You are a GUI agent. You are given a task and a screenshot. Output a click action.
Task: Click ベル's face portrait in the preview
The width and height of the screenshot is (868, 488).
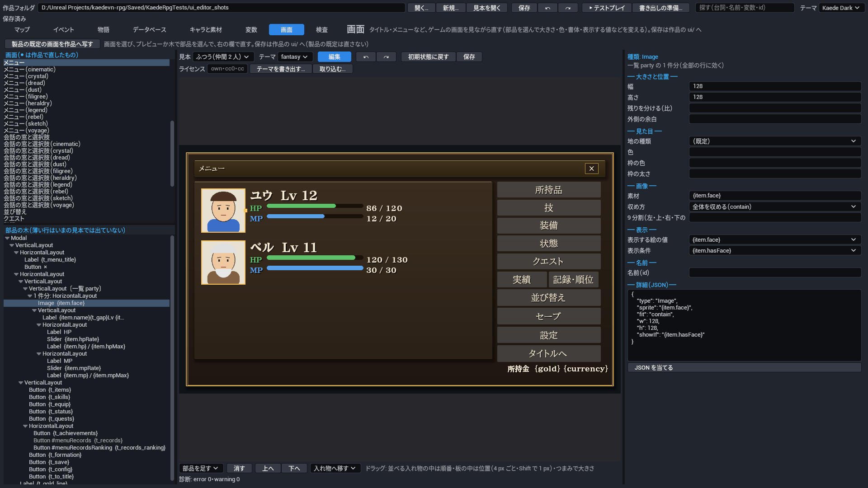point(223,263)
